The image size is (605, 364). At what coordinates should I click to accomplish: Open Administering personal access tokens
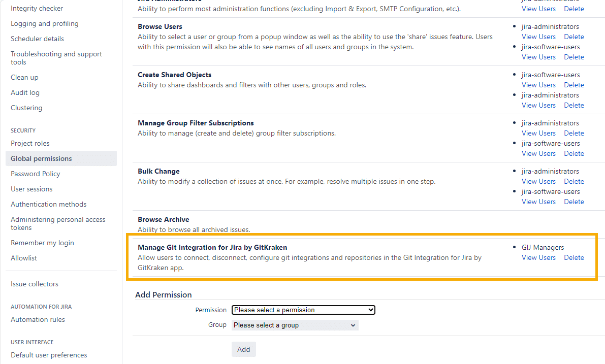(58, 223)
